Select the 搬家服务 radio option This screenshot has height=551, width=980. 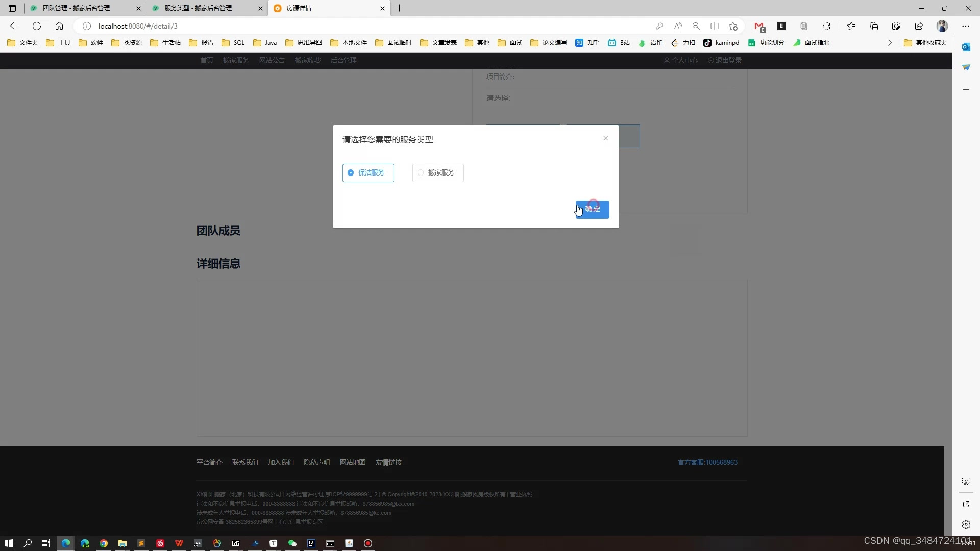click(437, 173)
